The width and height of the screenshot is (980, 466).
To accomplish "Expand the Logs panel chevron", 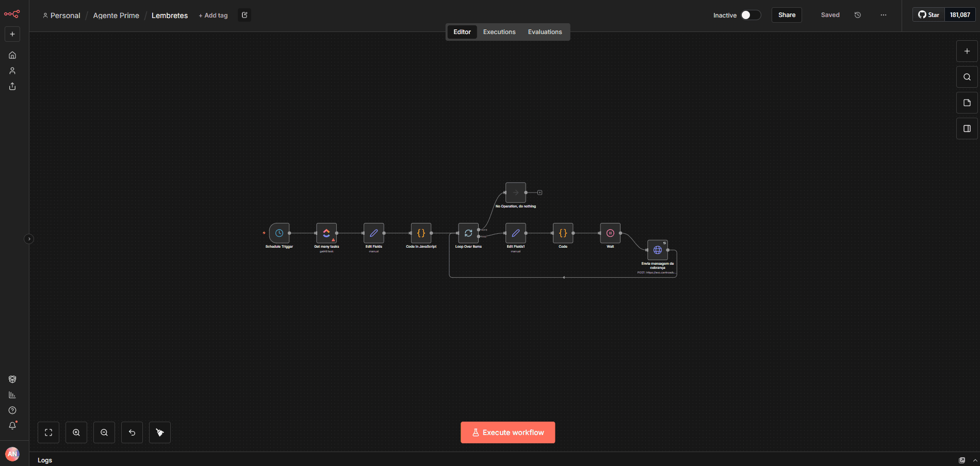I will point(975,460).
